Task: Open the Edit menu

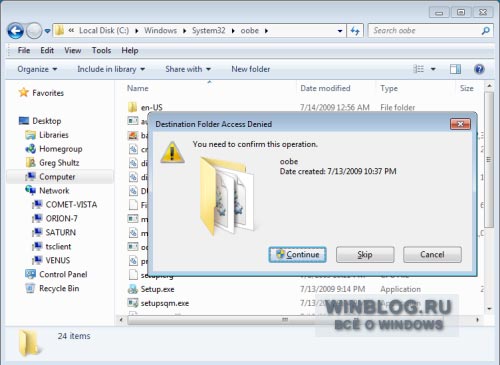Action: tap(47, 50)
